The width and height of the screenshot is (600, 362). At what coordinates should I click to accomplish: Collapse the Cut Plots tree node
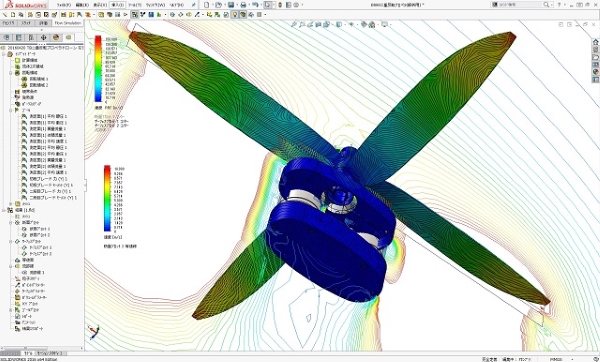(11, 222)
